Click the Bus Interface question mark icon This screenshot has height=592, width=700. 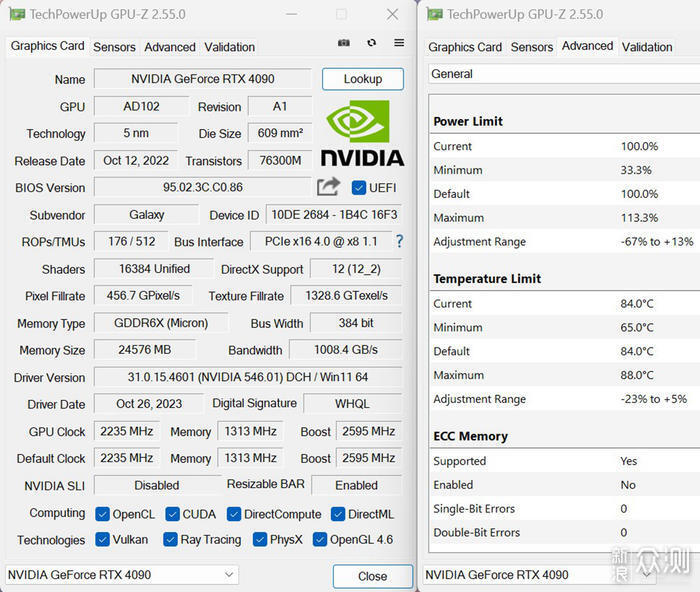(x=399, y=242)
